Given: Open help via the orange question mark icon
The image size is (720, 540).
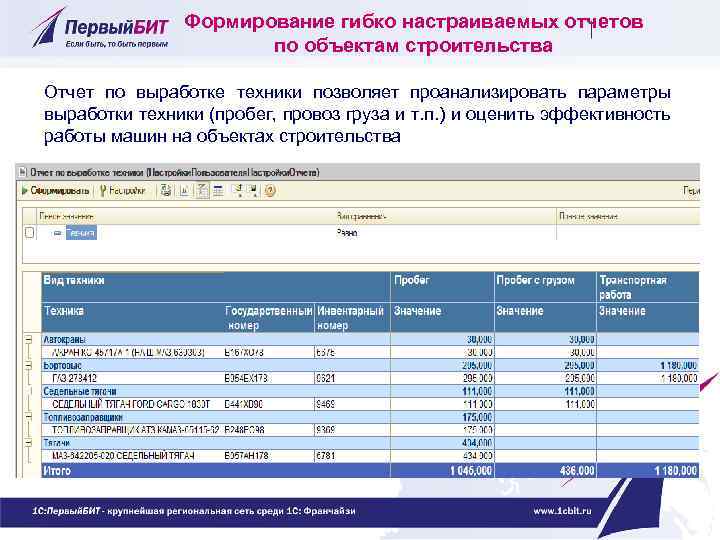Looking at the screenshot, I should tap(270, 191).
